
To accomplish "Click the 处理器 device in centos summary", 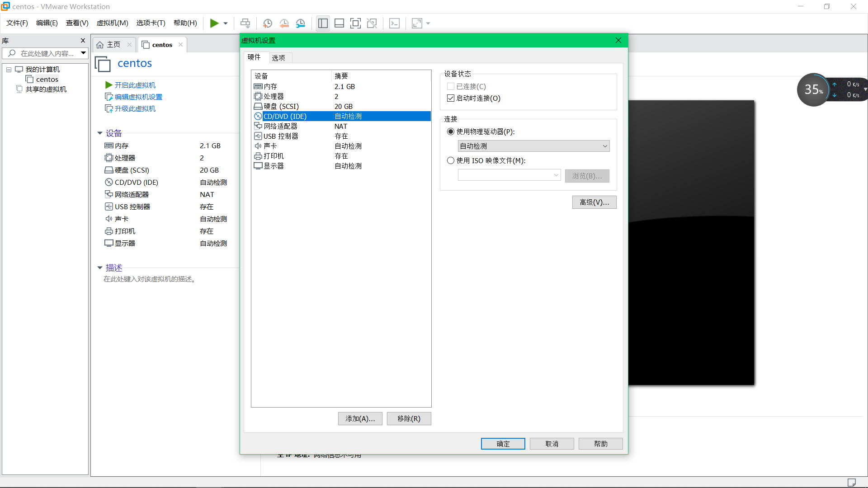I will [x=125, y=158].
